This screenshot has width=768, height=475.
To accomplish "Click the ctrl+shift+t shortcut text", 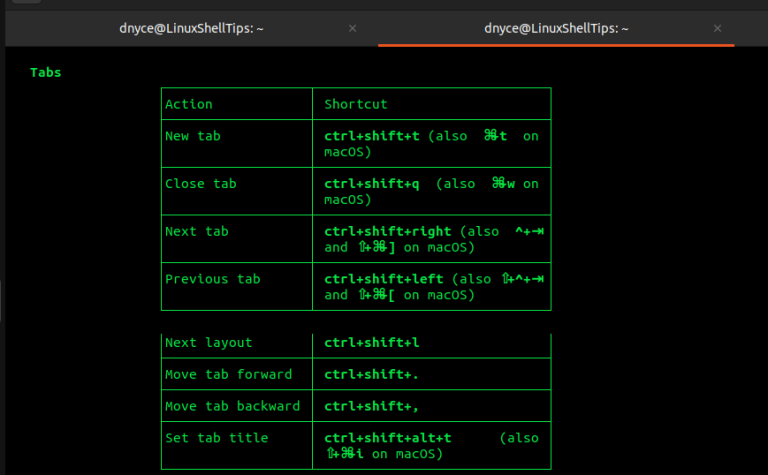I will 372,136.
